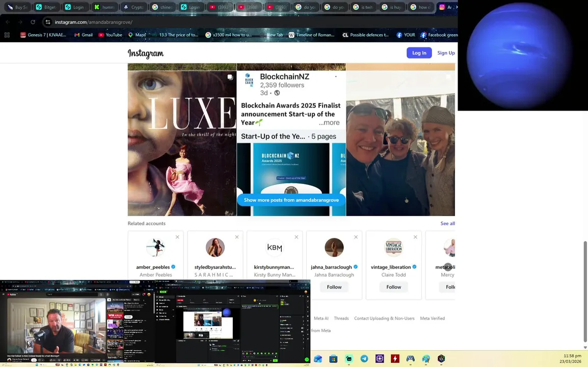Viewport: 588px width, 367px height.
Task: Reload the page with the refresh icon
Action: [33, 22]
